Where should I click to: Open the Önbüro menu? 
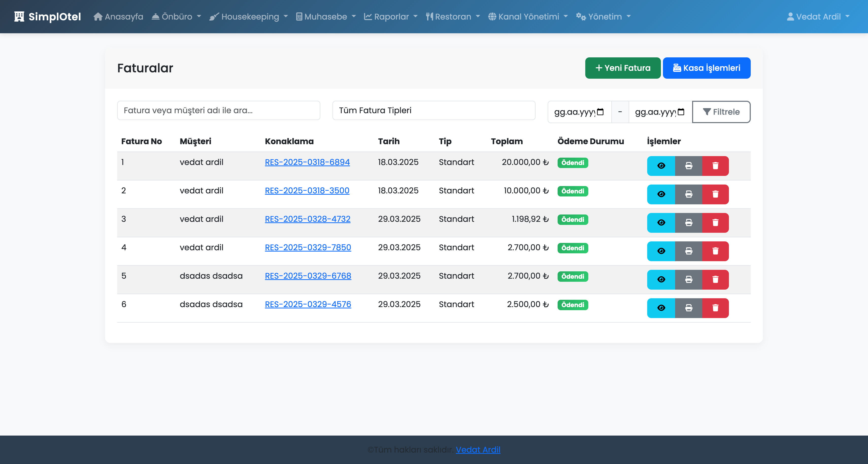pos(176,16)
